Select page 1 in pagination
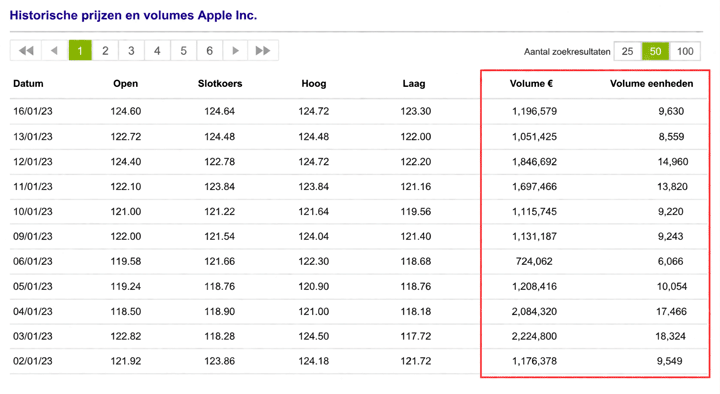 coord(80,51)
